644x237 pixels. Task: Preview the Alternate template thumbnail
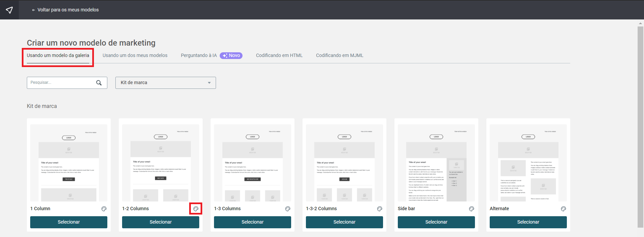pyautogui.click(x=528, y=163)
